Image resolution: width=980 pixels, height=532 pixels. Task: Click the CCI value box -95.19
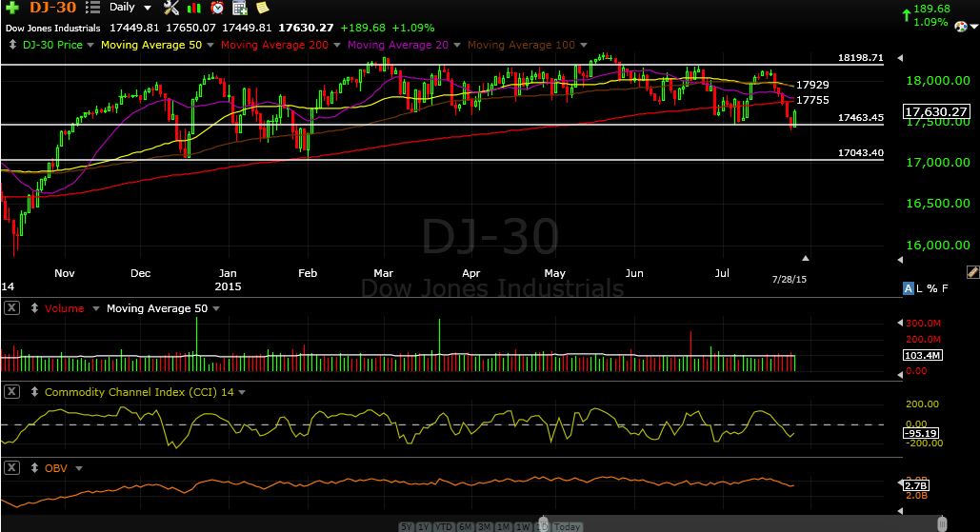(x=922, y=433)
